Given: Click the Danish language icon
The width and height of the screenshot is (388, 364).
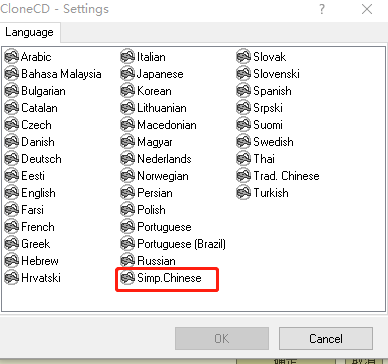Looking at the screenshot, I should pos(12,142).
